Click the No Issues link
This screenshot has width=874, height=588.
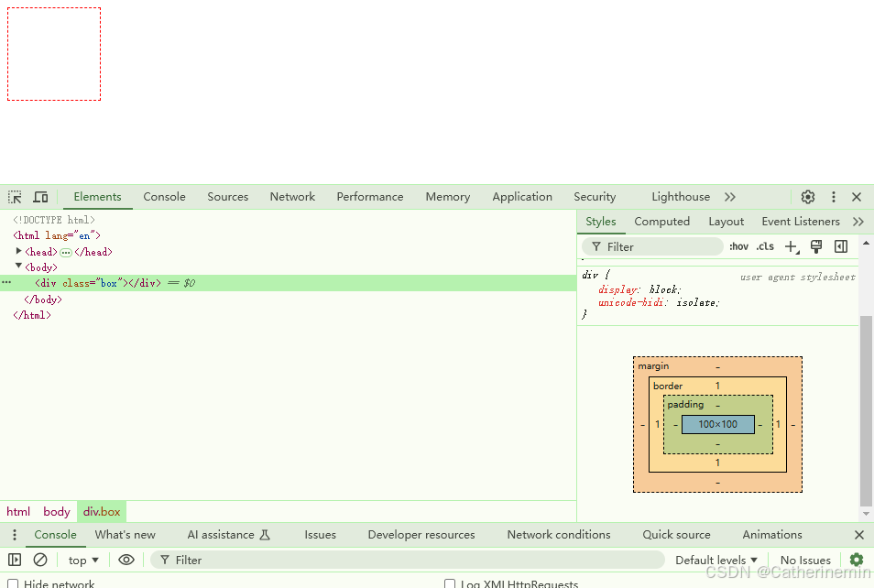(804, 560)
